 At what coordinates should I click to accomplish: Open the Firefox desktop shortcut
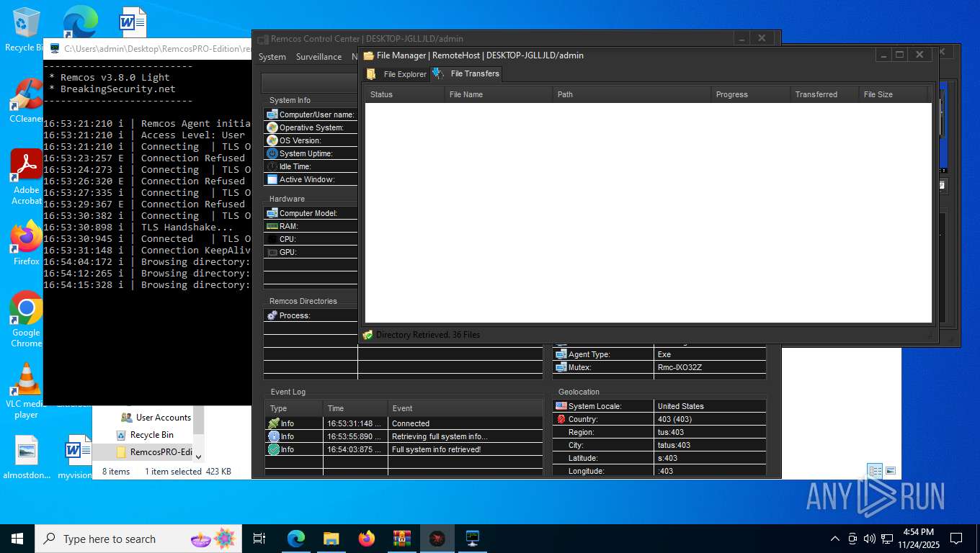(x=26, y=243)
